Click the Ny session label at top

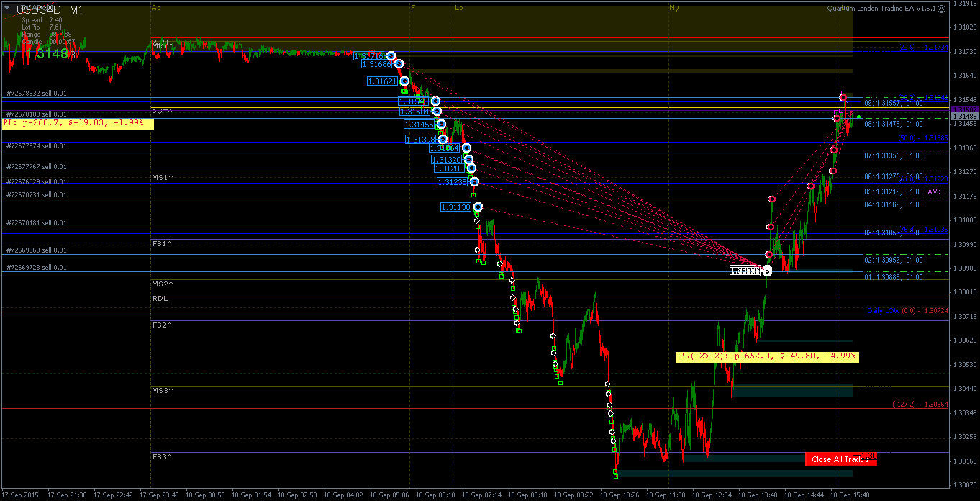coord(673,7)
